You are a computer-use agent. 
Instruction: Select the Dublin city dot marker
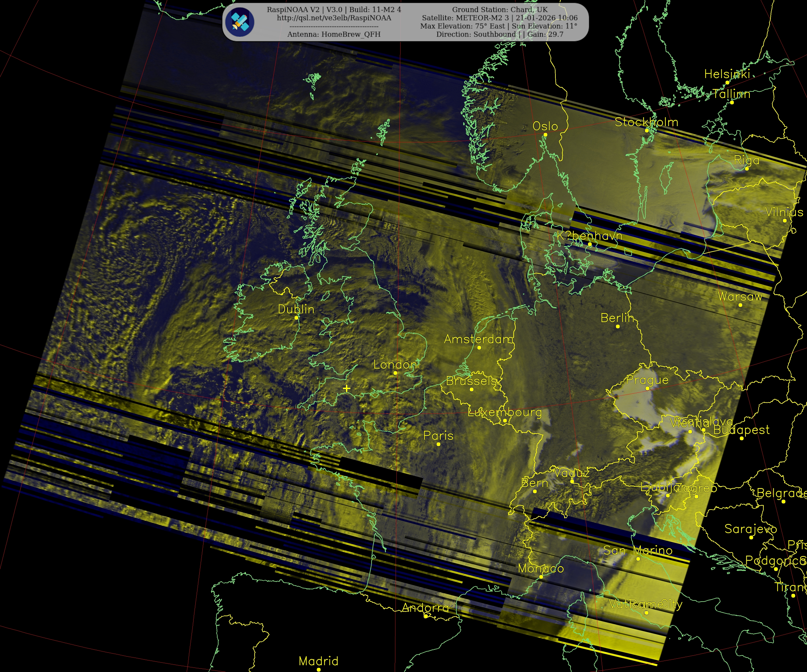296,317
